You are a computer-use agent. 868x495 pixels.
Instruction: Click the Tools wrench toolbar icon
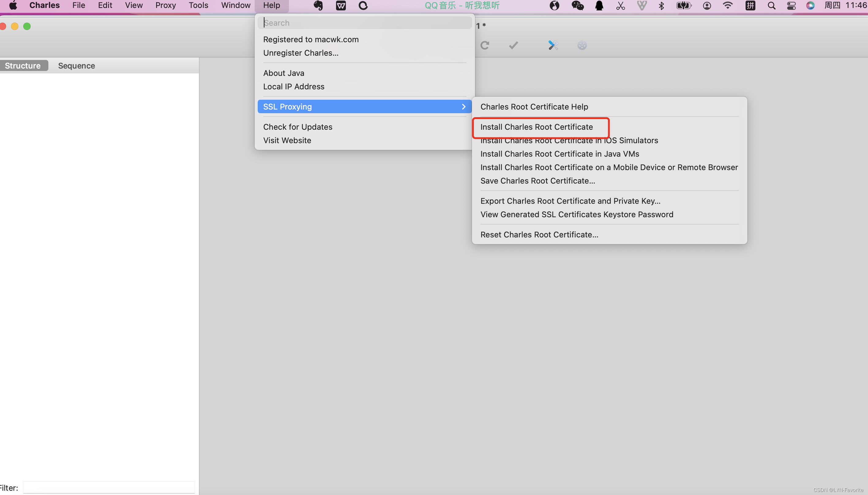[553, 45]
